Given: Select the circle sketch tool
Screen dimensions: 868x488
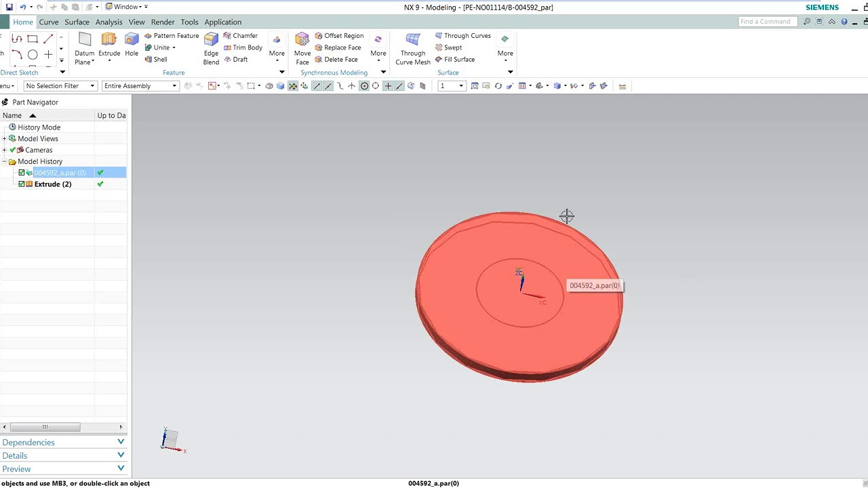Looking at the screenshot, I should point(33,55).
